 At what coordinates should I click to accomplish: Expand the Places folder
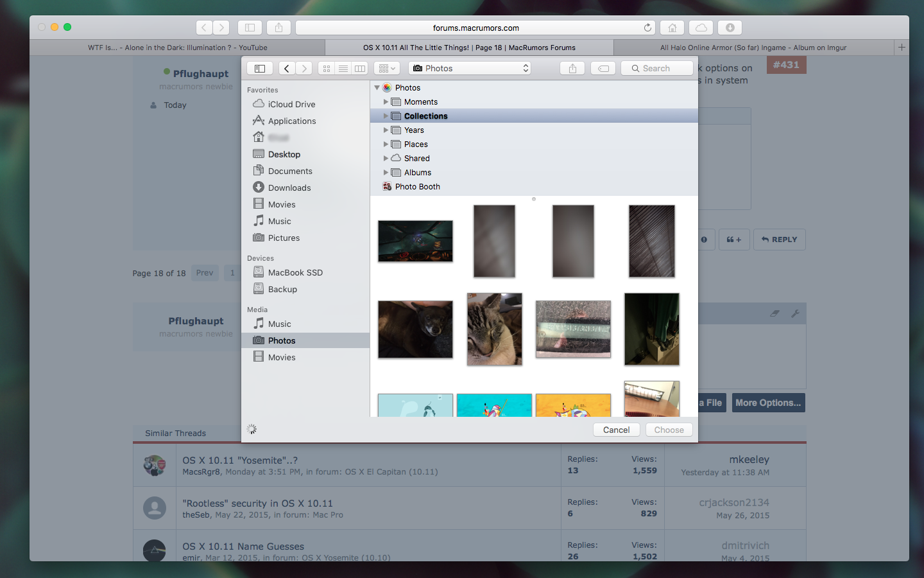(x=386, y=144)
